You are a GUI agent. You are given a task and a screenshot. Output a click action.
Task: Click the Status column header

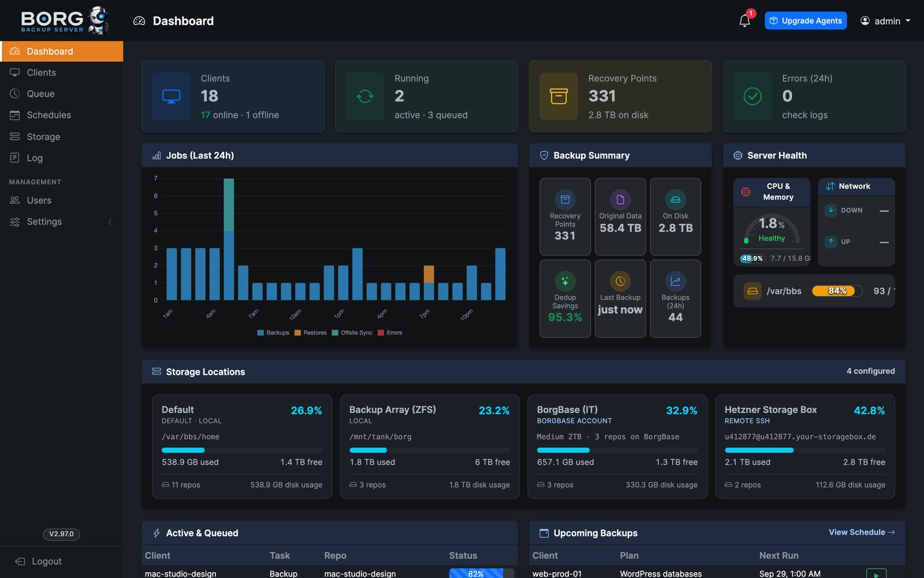[463, 555]
